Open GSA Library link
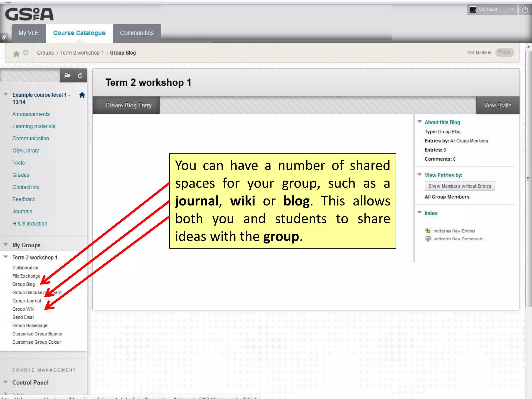The height and width of the screenshot is (399, 532). [x=25, y=151]
